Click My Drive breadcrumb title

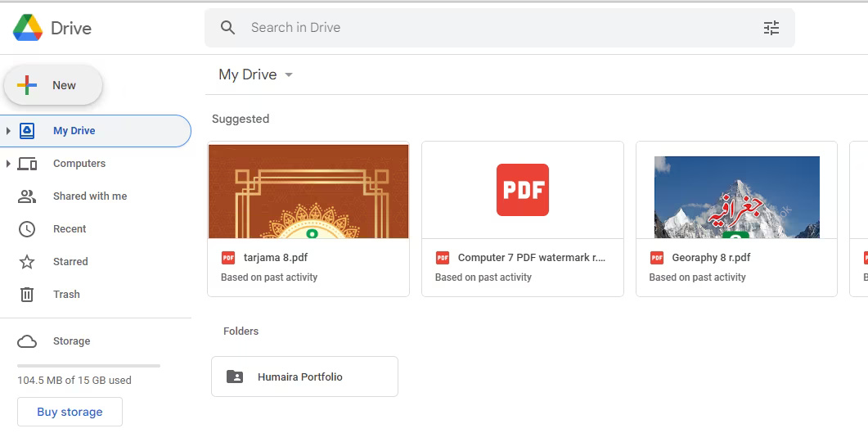[x=247, y=74]
